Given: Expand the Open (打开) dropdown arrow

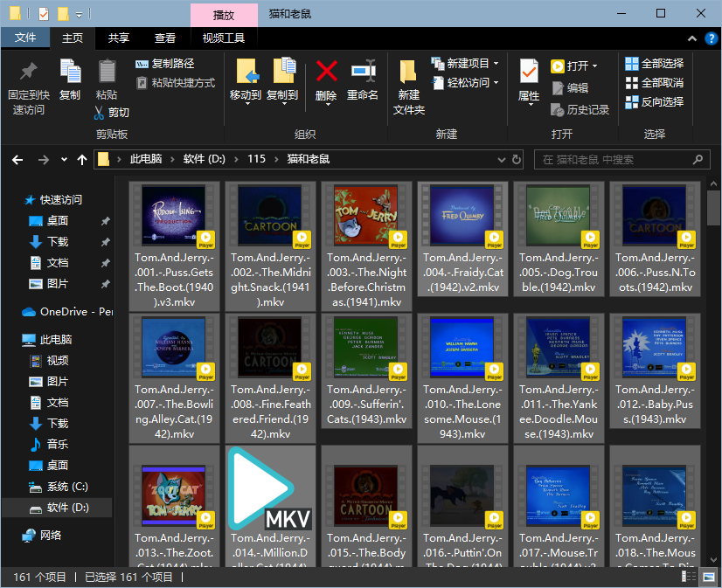Looking at the screenshot, I should coord(594,66).
